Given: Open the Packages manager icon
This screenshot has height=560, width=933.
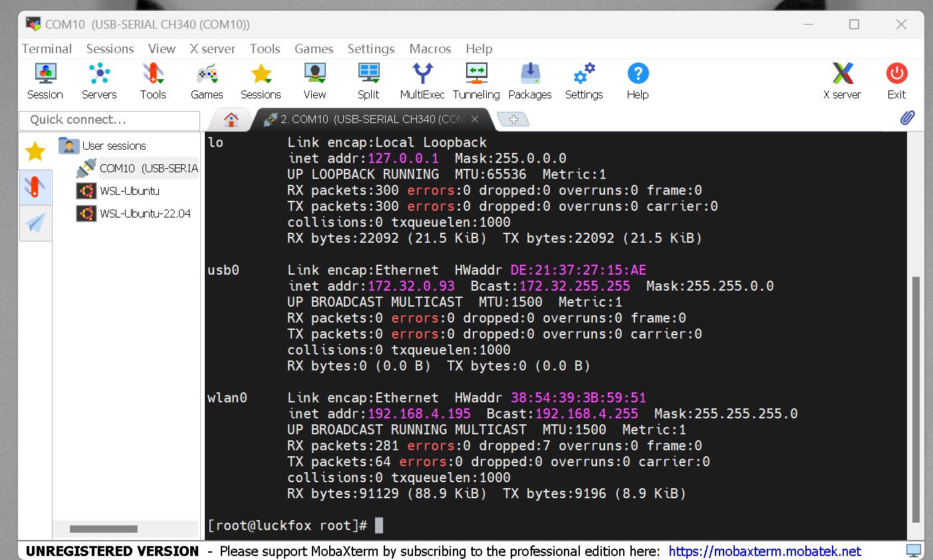Looking at the screenshot, I should click(x=530, y=81).
